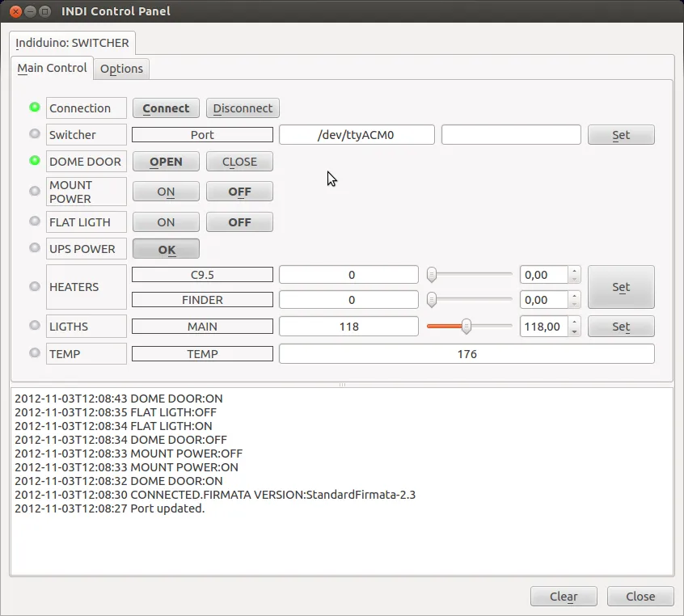Increase the C9.5 heater spinbox value
This screenshot has height=616, width=684.
point(575,271)
